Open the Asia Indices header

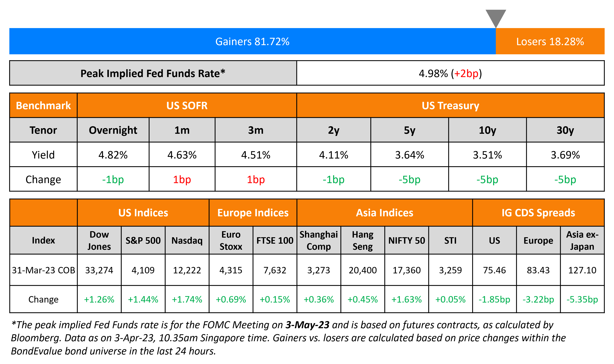[x=384, y=213]
